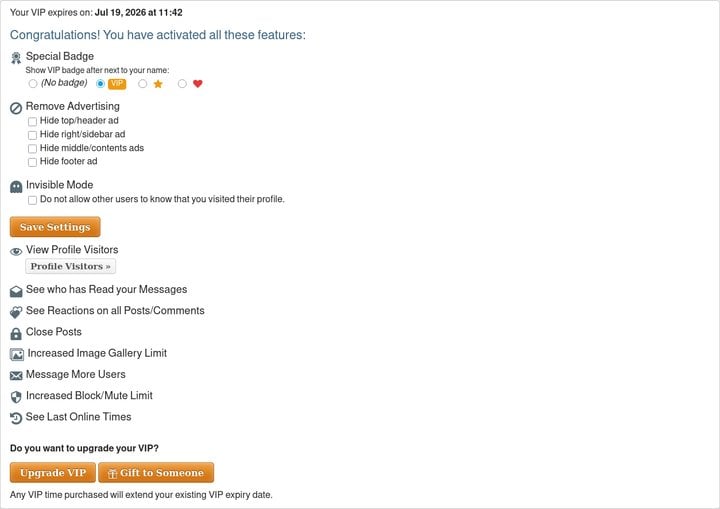
Task: Click the Message More Users mail icon
Action: click(16, 376)
